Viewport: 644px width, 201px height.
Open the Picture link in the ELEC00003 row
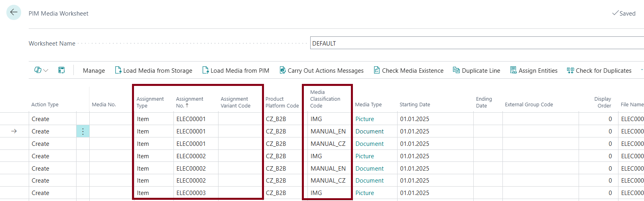pyautogui.click(x=364, y=193)
